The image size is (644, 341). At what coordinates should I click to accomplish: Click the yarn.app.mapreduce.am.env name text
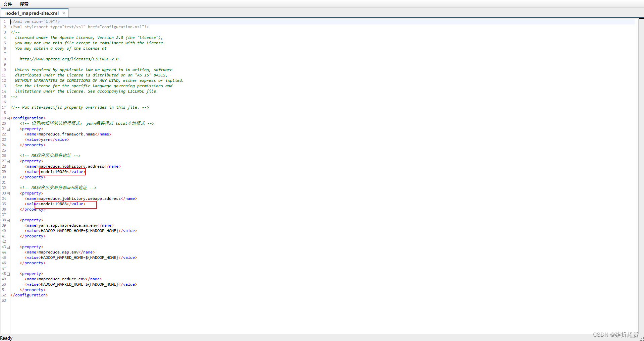click(68, 225)
